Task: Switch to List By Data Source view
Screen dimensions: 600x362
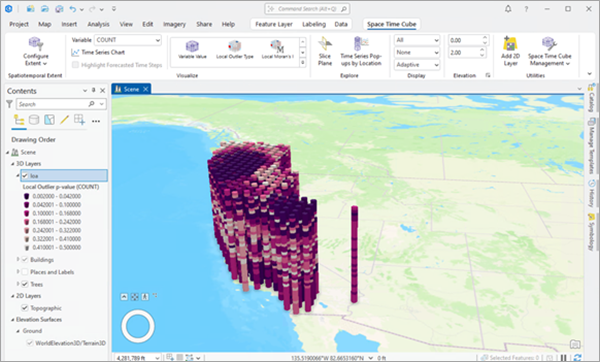Action: point(34,120)
